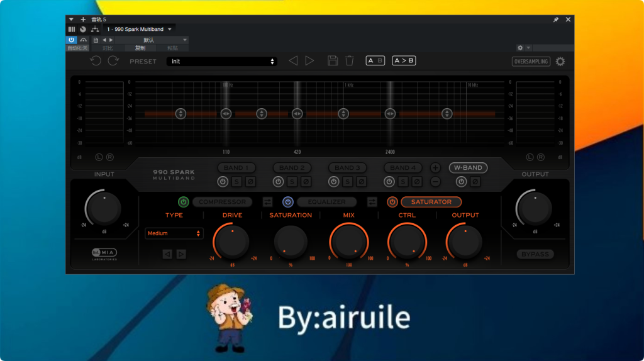Toggle W-Band power button
Screen dimensions: 644x361
pos(461,181)
